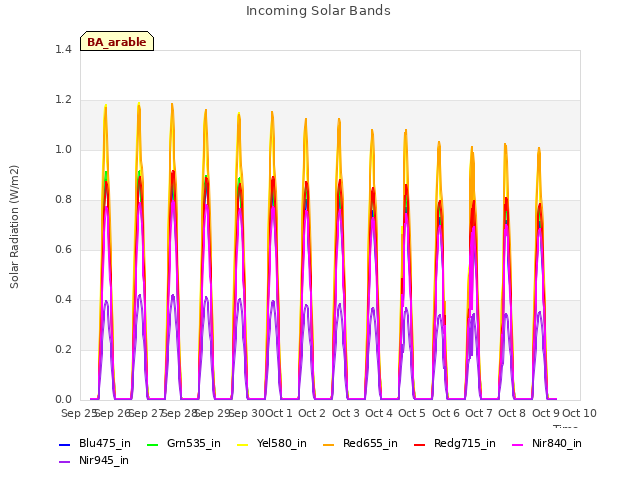Click the Oct 4 x-axis tick label
Image resolution: width=640 pixels, height=480 pixels.
(x=379, y=413)
